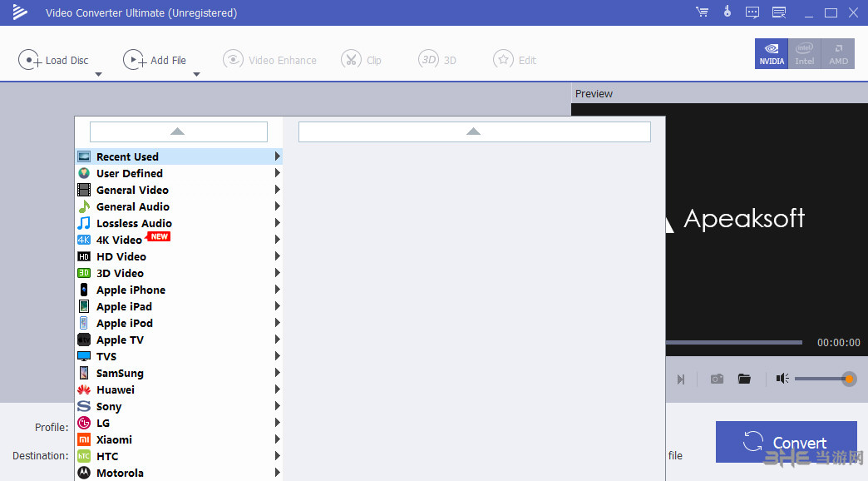Open the Load Disc dropdown arrow
This screenshot has height=481, width=868.
point(98,75)
